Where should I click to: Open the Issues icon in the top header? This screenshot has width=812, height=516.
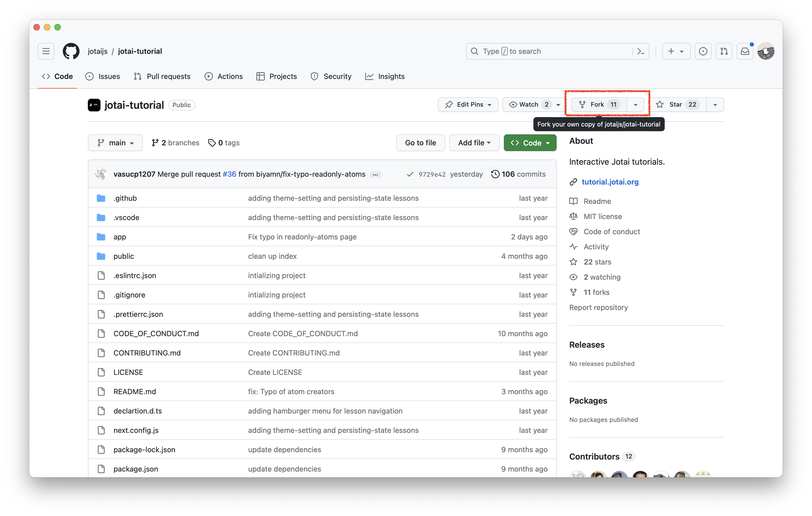[703, 51]
